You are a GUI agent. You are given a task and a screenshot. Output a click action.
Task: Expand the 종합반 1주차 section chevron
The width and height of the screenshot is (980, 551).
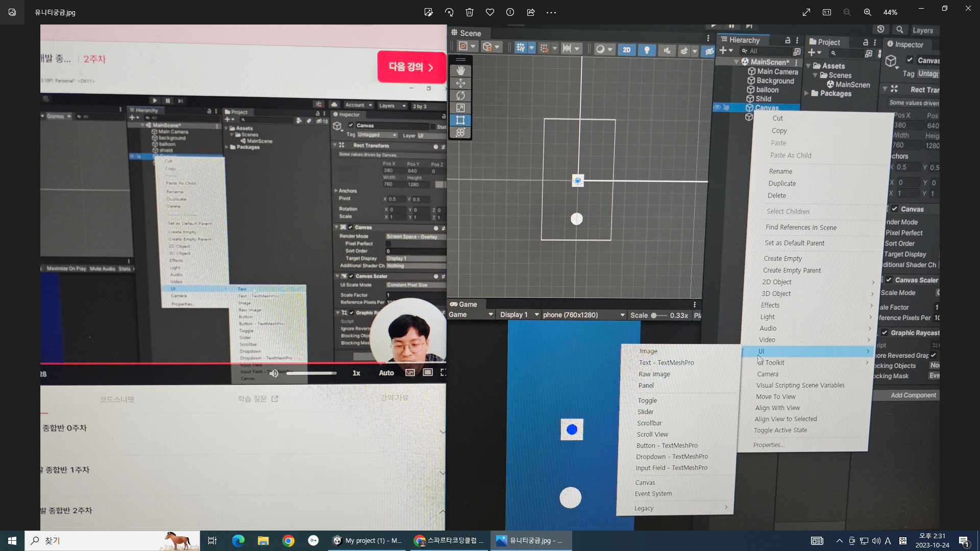tap(442, 472)
